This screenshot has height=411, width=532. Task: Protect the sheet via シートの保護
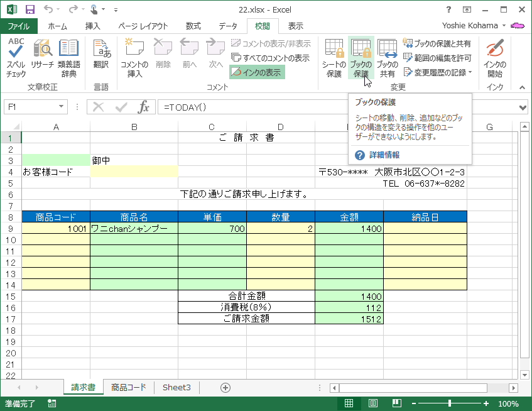pos(334,57)
